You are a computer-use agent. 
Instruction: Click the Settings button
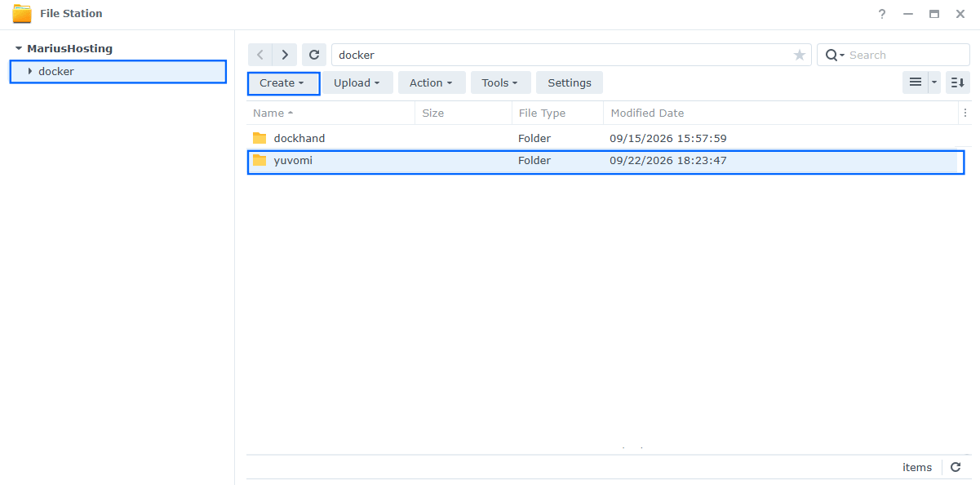570,82
